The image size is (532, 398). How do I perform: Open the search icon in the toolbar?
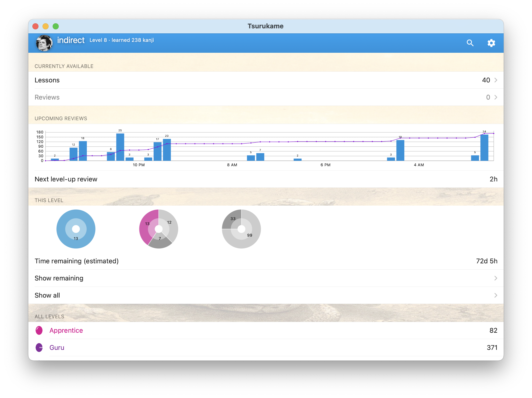coord(470,43)
